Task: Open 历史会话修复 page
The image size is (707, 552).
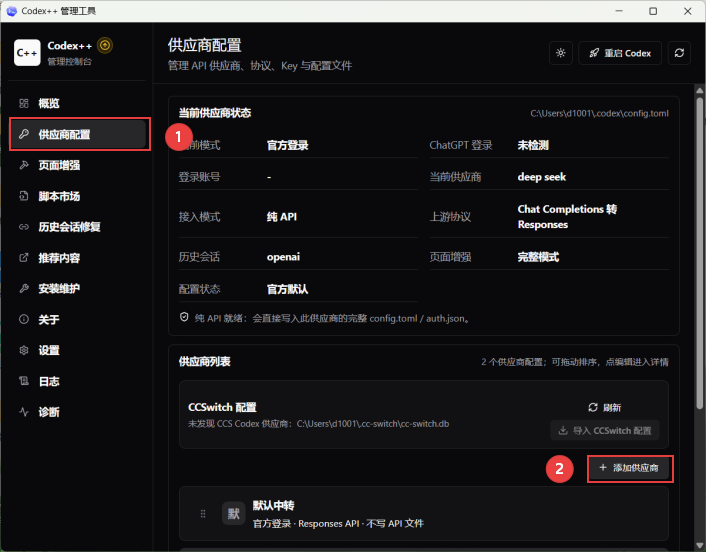Action: coord(78,227)
